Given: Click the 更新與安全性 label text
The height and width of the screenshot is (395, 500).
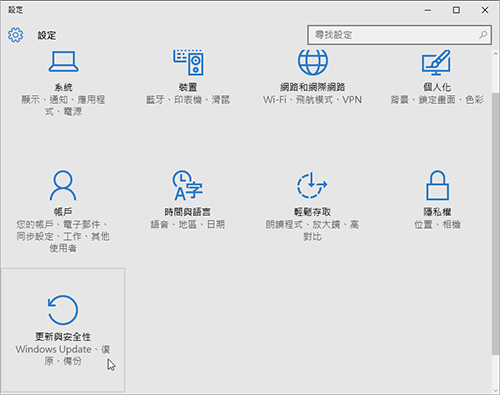Looking at the screenshot, I should (63, 337).
